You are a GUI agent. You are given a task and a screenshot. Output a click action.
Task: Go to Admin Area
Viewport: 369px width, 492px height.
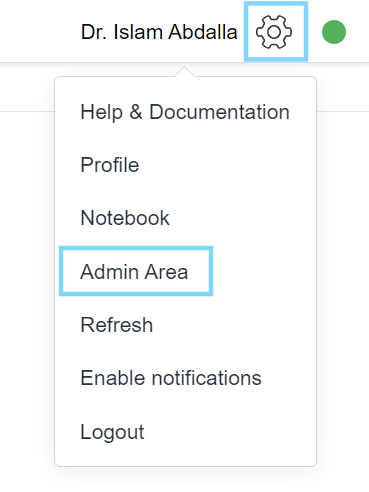134,271
